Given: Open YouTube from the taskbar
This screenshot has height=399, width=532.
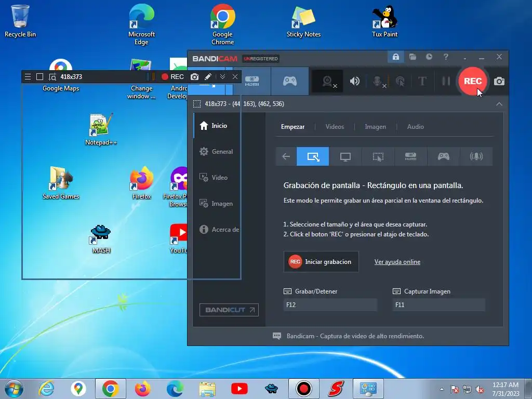Looking at the screenshot, I should coord(239,389).
